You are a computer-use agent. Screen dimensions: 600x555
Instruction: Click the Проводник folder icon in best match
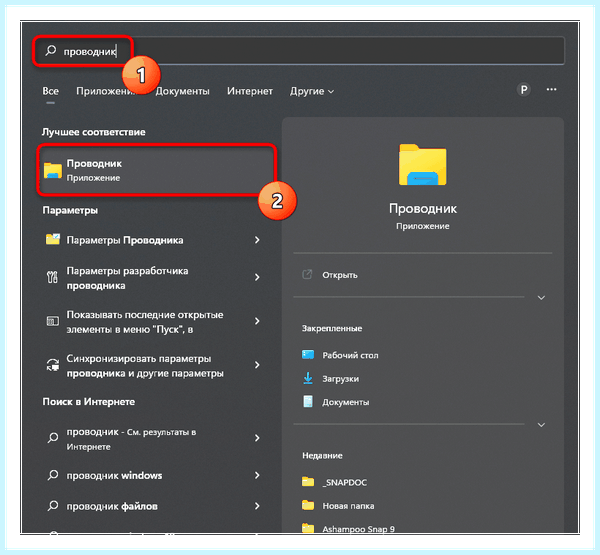[53, 170]
